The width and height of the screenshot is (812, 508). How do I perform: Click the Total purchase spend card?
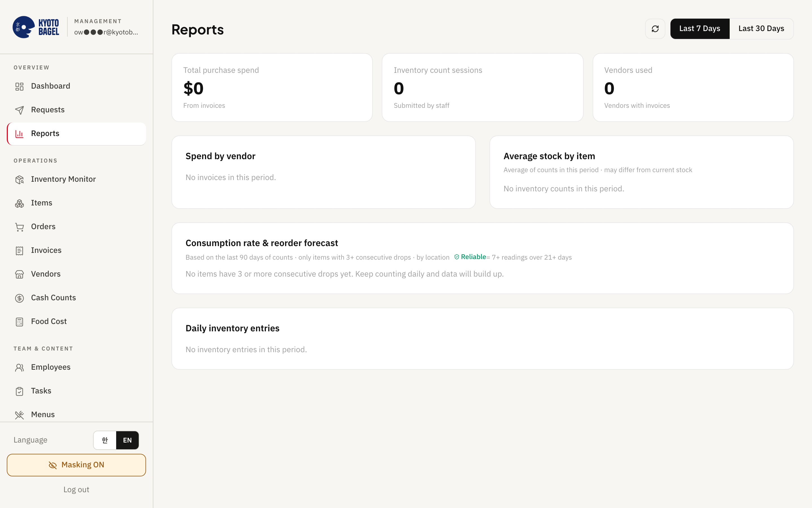pyautogui.click(x=272, y=87)
